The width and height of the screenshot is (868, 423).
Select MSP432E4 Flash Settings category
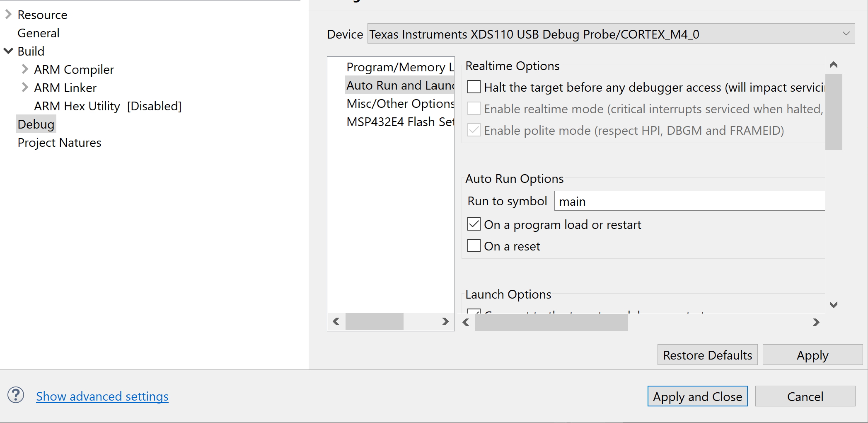(400, 122)
